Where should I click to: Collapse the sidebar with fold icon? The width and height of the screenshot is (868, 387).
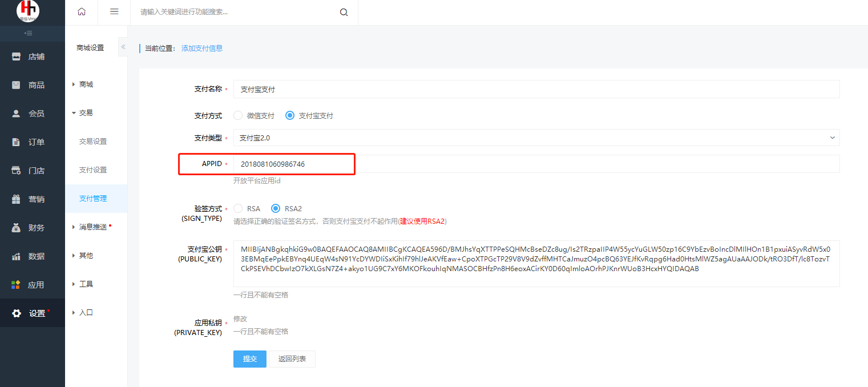(x=28, y=34)
